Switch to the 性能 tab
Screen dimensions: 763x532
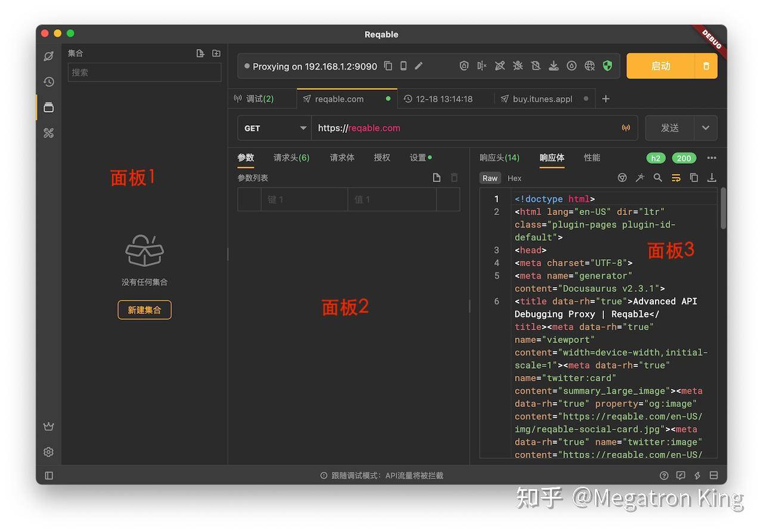(592, 158)
